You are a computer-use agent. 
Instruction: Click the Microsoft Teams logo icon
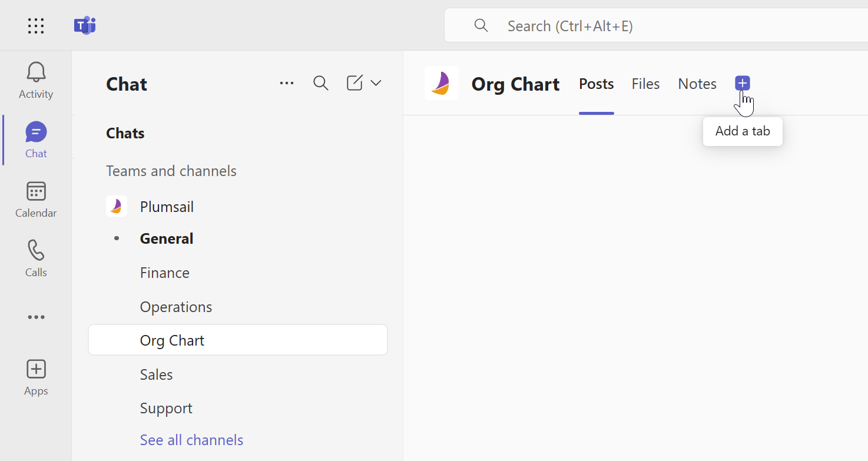pos(85,25)
